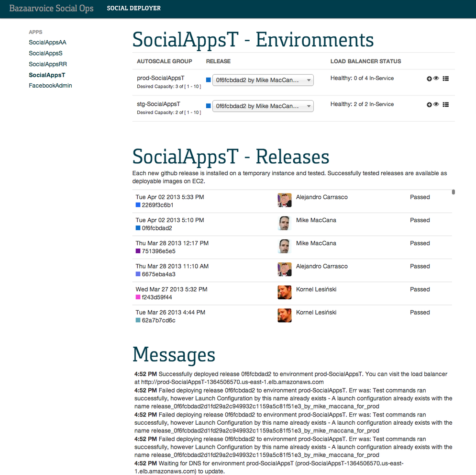476x475 pixels.
Task: Open release dropdown for stg-SocialAppsT
Action: 263,106
